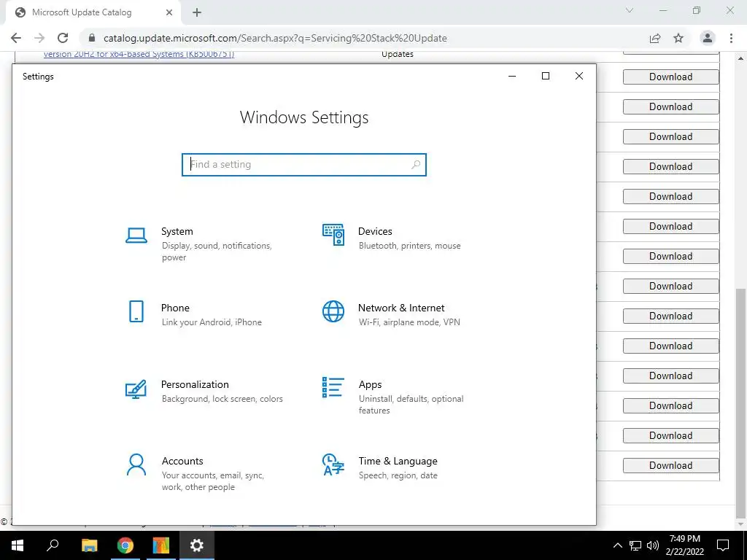Click the padlock site info icon
Screen dimensions: 747x560
point(93,38)
